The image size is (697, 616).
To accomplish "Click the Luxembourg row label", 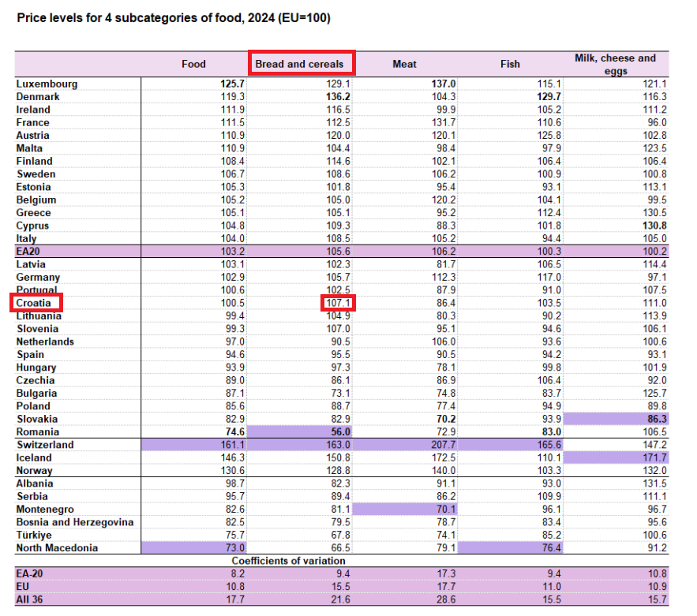I will click(x=47, y=84).
